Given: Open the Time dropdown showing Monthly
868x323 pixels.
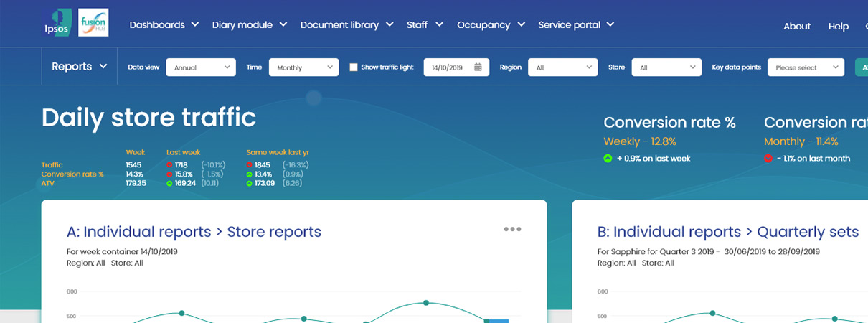Looking at the screenshot, I should coord(303,67).
